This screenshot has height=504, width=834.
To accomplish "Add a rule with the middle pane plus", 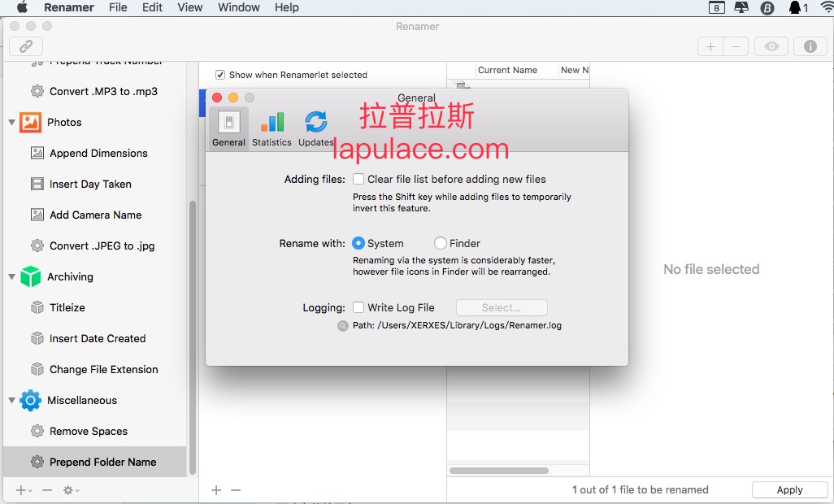I will click(216, 489).
